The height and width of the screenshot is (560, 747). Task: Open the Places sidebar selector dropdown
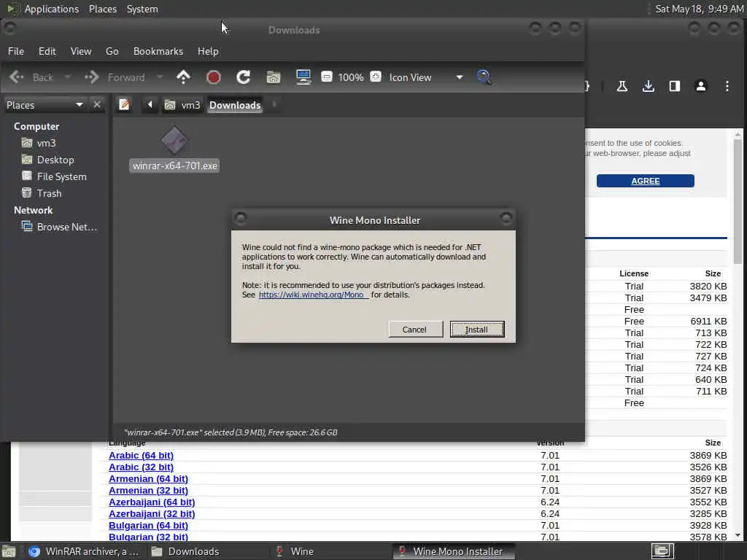coord(44,105)
